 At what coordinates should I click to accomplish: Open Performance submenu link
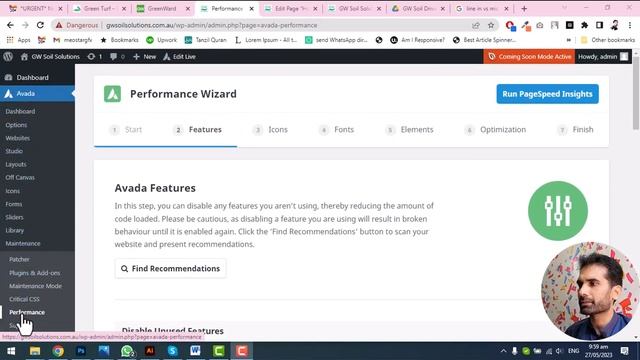point(27,312)
